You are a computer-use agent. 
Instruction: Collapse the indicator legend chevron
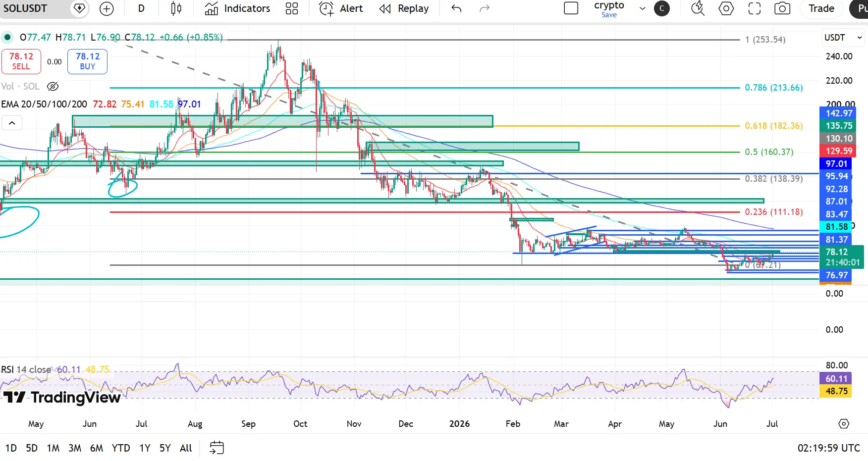(x=12, y=123)
